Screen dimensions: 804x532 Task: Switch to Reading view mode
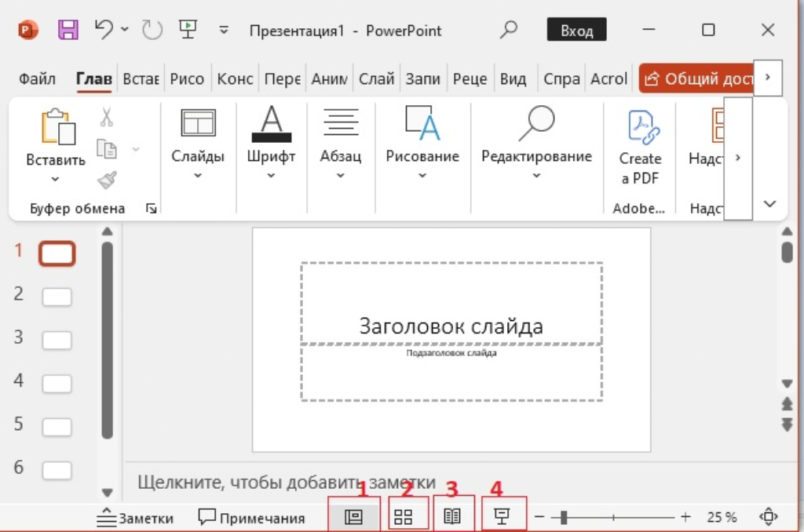[x=452, y=516]
